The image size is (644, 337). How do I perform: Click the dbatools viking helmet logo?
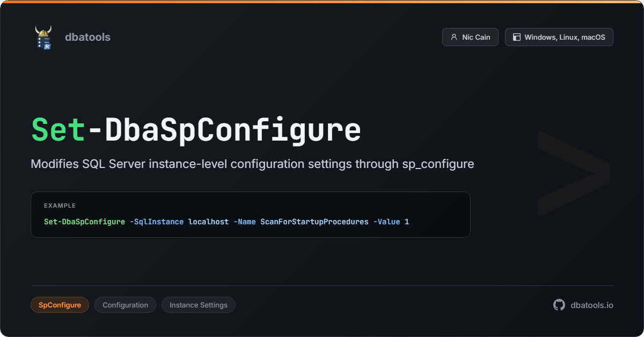click(43, 38)
